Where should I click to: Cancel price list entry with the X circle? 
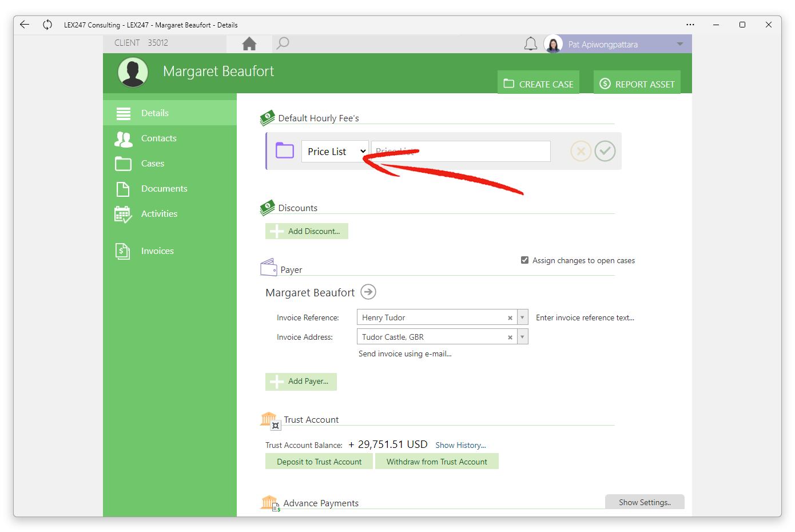click(x=581, y=150)
